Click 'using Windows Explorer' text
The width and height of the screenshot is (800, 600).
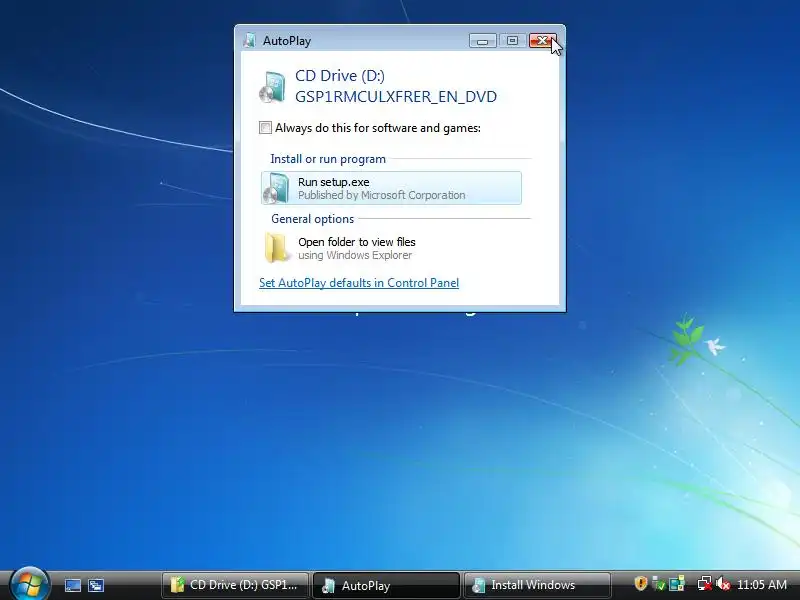pos(355,255)
